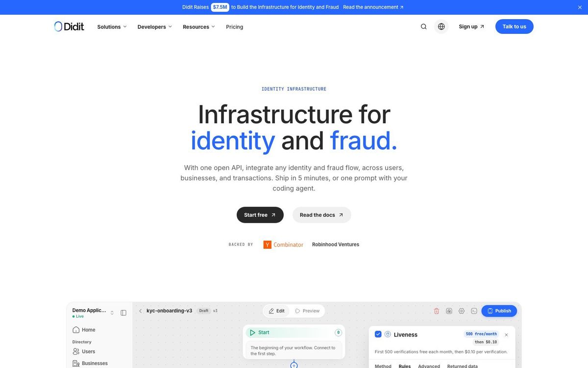Go back from kyc-onboarding-v3
The height and width of the screenshot is (368, 588).
click(x=140, y=311)
